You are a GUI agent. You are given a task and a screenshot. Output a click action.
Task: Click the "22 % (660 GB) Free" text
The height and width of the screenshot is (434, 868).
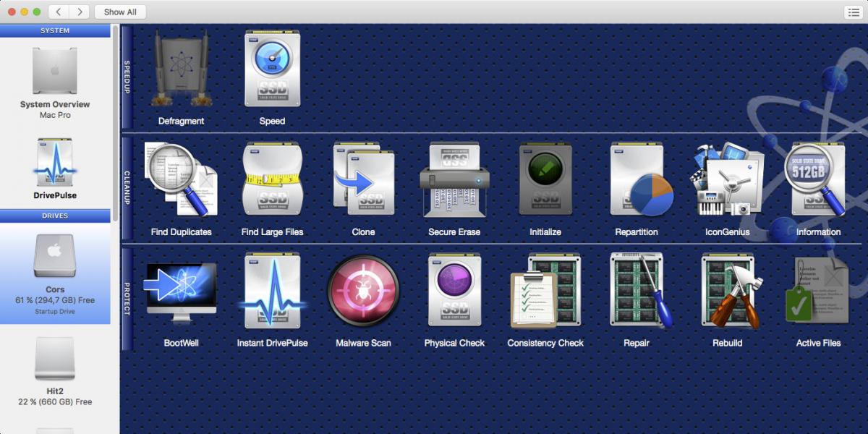(55, 402)
